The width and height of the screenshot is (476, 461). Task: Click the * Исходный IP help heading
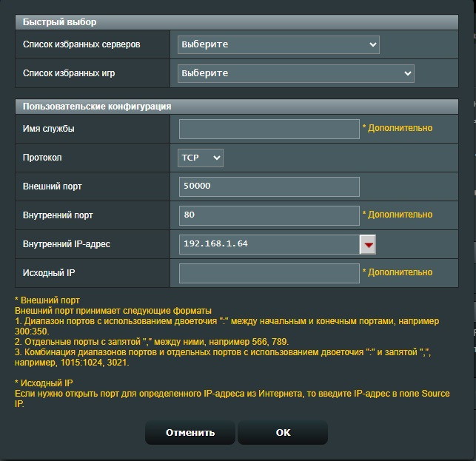[x=45, y=383]
